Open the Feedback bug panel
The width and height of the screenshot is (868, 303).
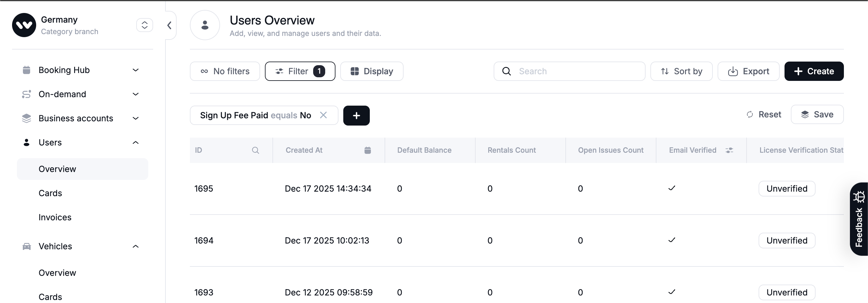859,218
